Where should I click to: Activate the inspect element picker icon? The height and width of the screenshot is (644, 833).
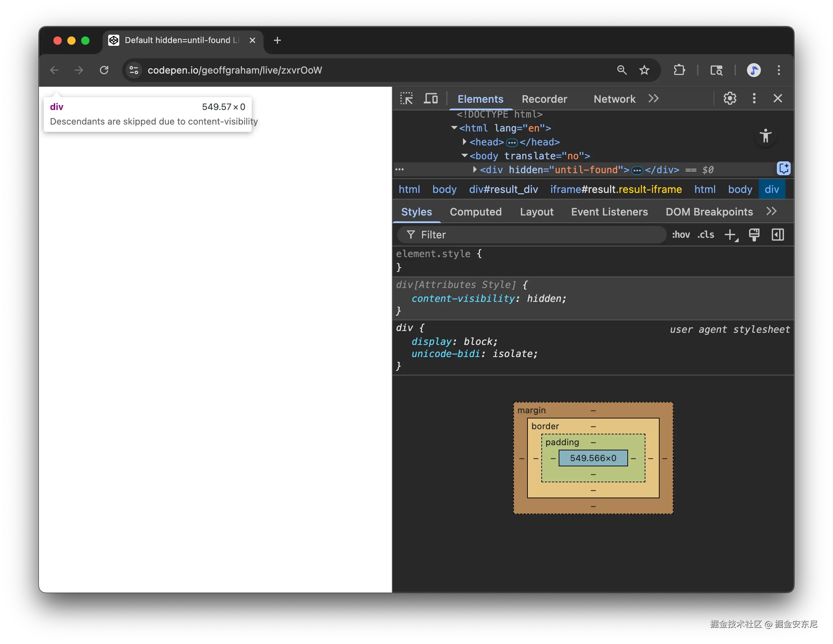pyautogui.click(x=406, y=99)
